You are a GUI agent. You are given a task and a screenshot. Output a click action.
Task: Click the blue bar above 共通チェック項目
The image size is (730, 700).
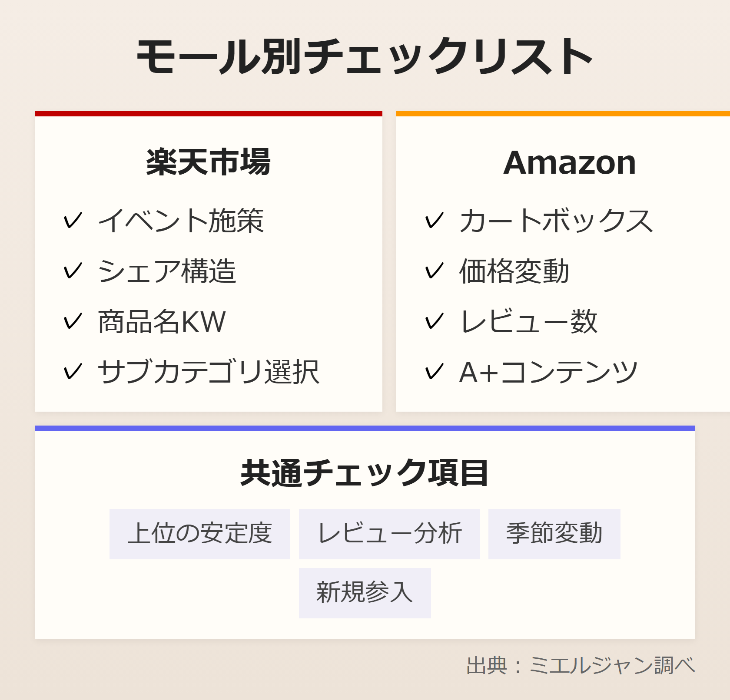pos(365,428)
